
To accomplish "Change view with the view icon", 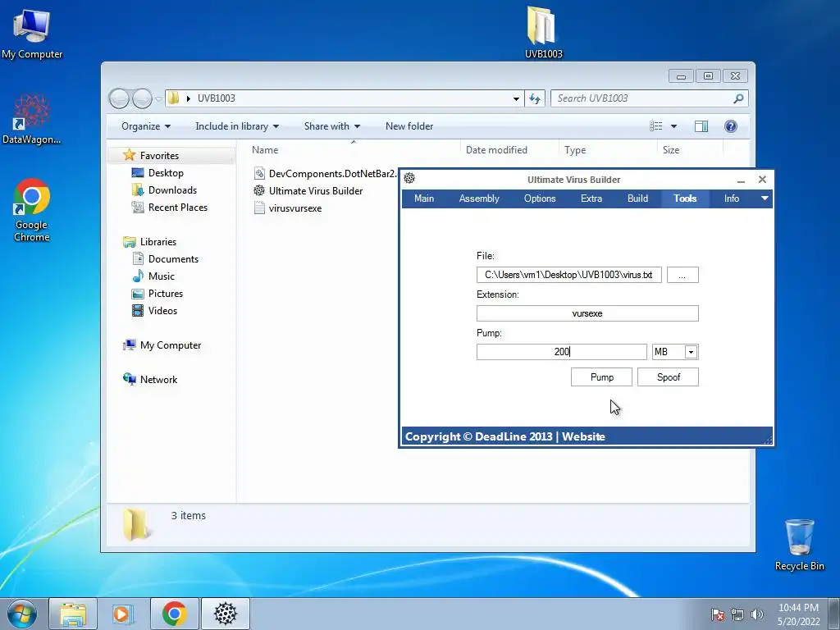I will [x=655, y=126].
